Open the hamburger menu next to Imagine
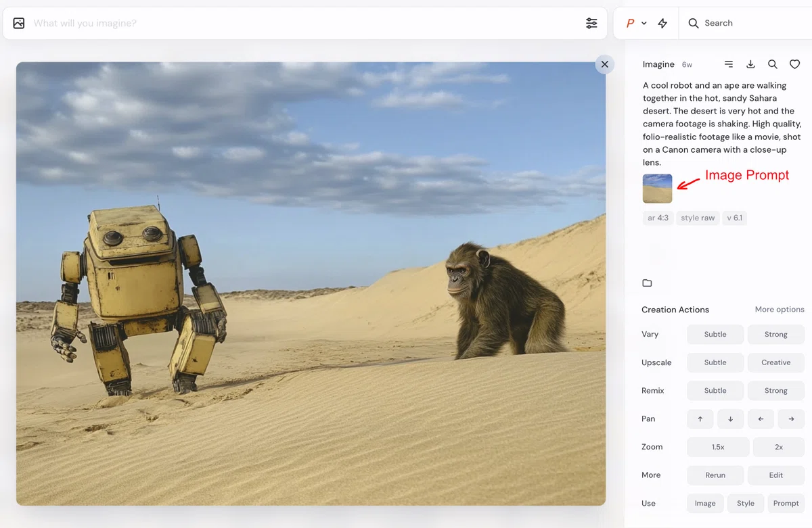Viewport: 812px width, 528px height. tap(729, 64)
